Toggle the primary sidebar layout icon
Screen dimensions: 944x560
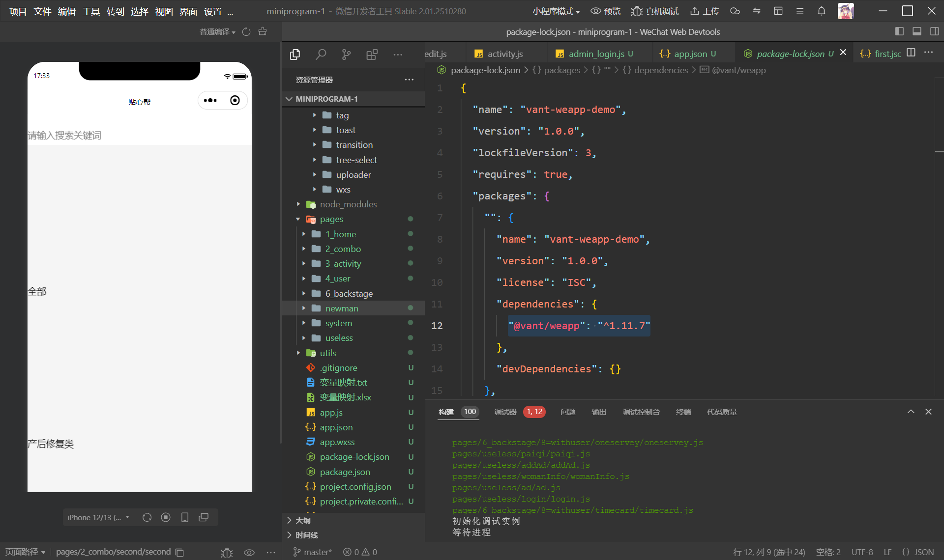(x=899, y=31)
